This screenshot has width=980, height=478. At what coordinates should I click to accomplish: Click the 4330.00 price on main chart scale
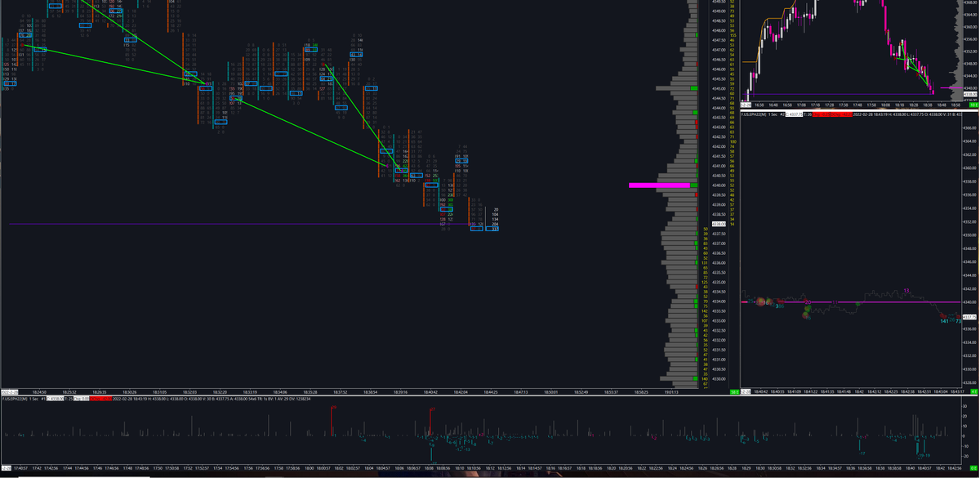coord(719,378)
